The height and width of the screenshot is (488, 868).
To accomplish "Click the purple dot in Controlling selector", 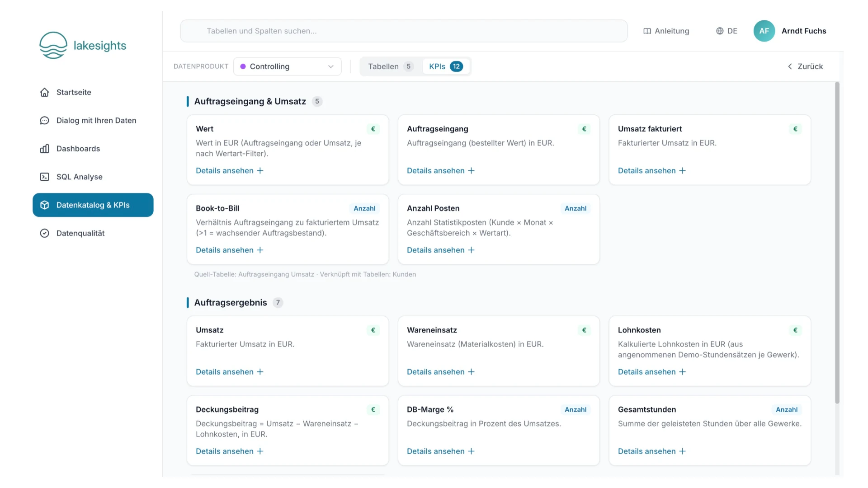I will coord(243,66).
